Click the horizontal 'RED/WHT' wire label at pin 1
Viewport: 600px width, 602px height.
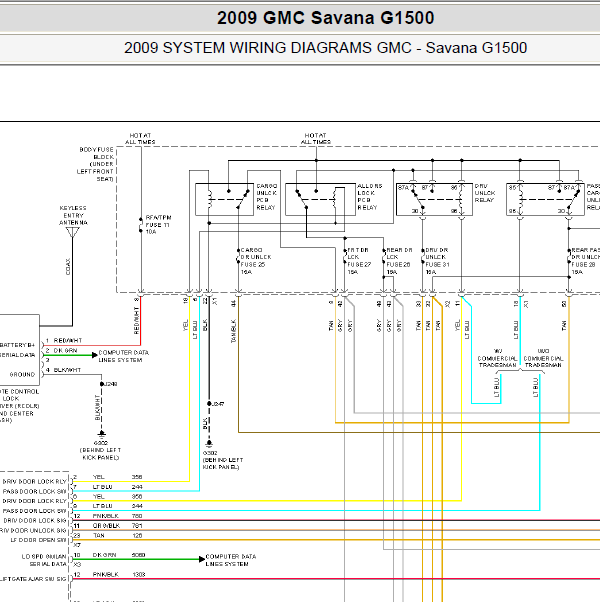point(68,341)
